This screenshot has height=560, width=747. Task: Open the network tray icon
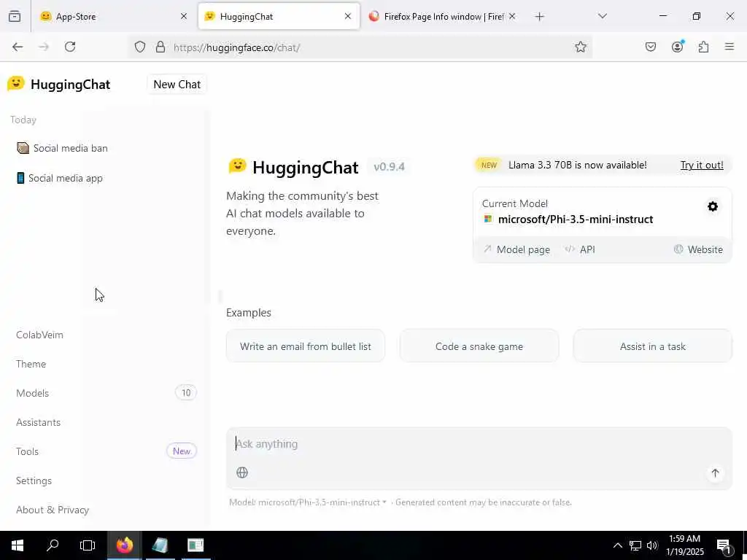(x=635, y=545)
